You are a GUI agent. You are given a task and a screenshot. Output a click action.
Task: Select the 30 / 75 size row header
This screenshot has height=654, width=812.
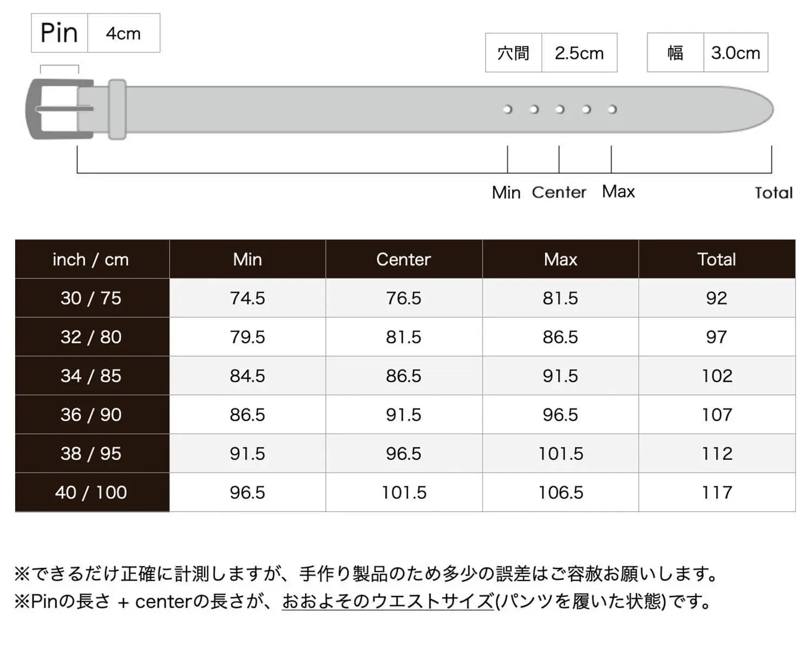point(91,298)
